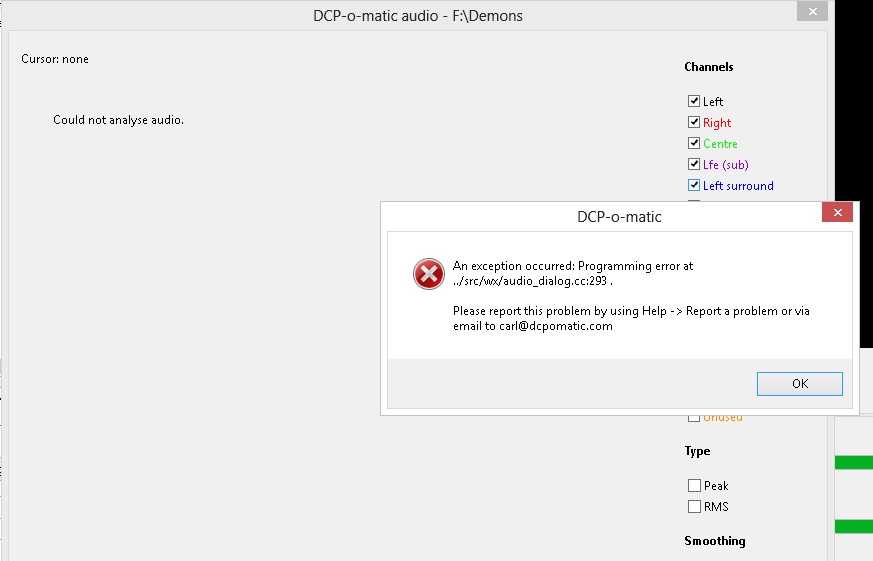
Task: Uncheck the Right channel checkbox
Action: coord(694,122)
